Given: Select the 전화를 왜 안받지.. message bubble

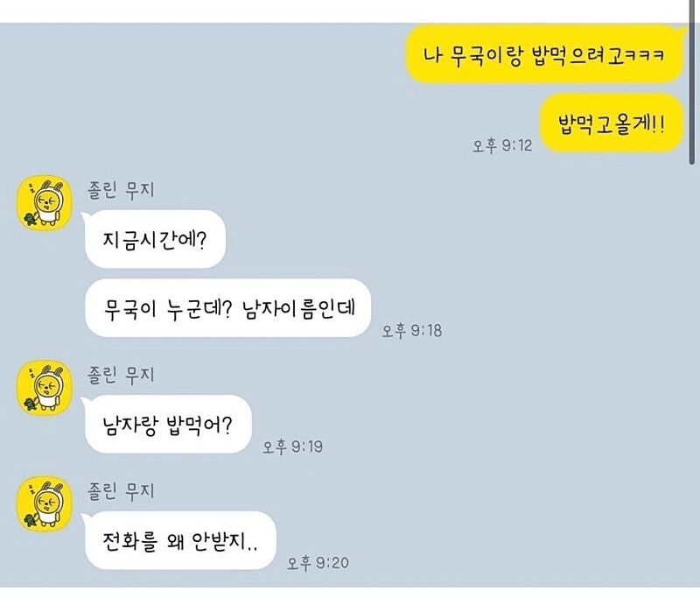Looking at the screenshot, I should pyautogui.click(x=179, y=540).
